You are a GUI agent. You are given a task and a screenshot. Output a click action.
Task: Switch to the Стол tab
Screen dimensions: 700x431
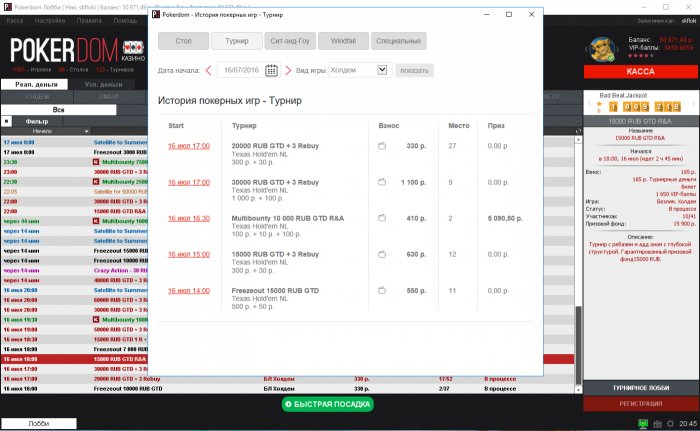183,41
